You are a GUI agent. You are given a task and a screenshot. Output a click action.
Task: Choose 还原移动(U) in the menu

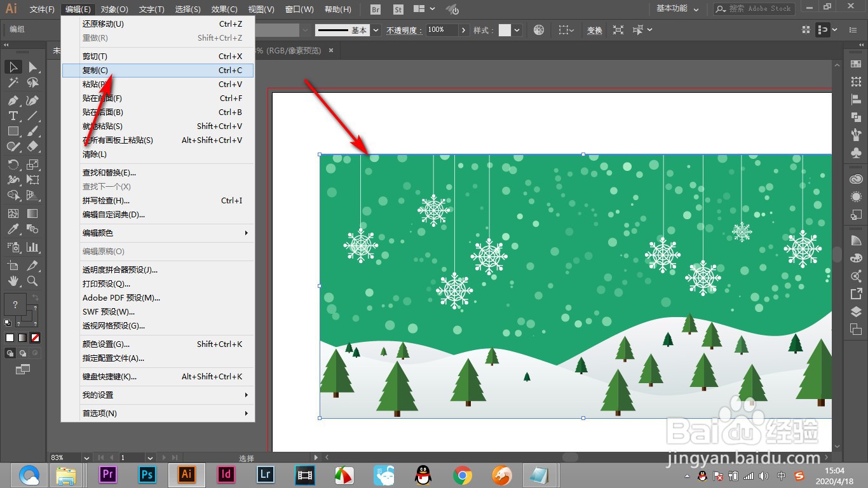pyautogui.click(x=158, y=24)
